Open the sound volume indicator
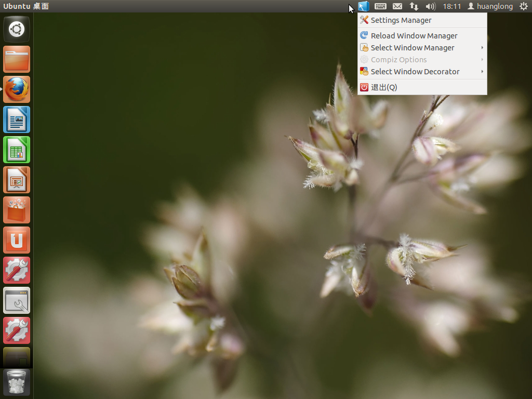This screenshot has height=399, width=532. tap(431, 6)
